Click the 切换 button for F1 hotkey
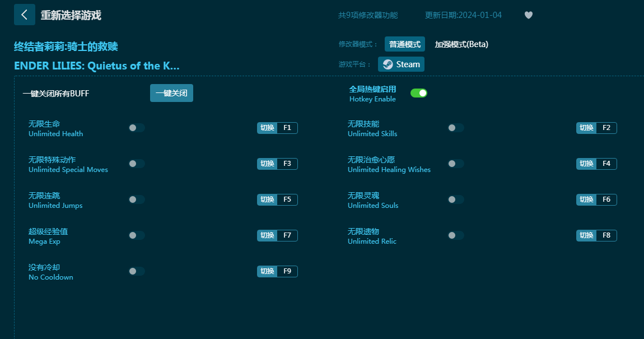This screenshot has width=644, height=339. [267, 128]
